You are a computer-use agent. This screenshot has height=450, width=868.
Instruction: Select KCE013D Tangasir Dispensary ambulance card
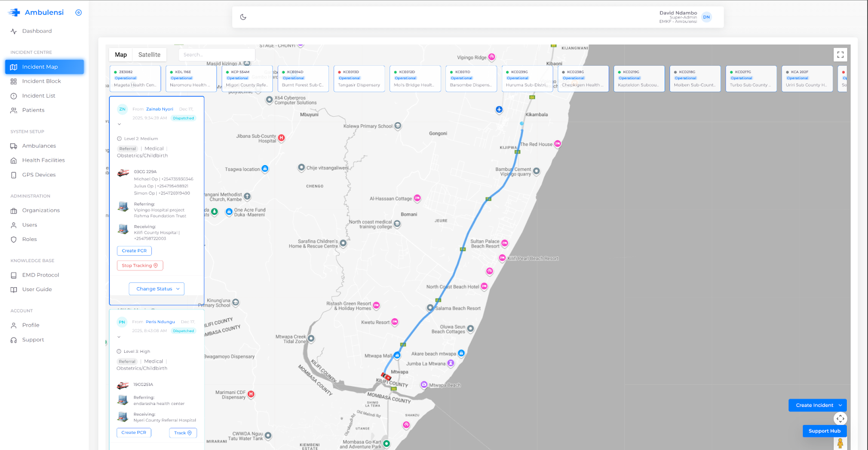coord(359,79)
